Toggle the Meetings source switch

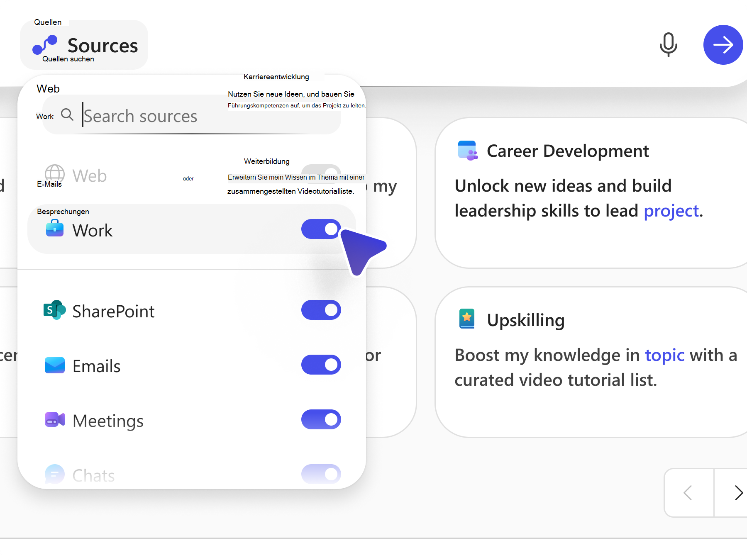pyautogui.click(x=321, y=419)
